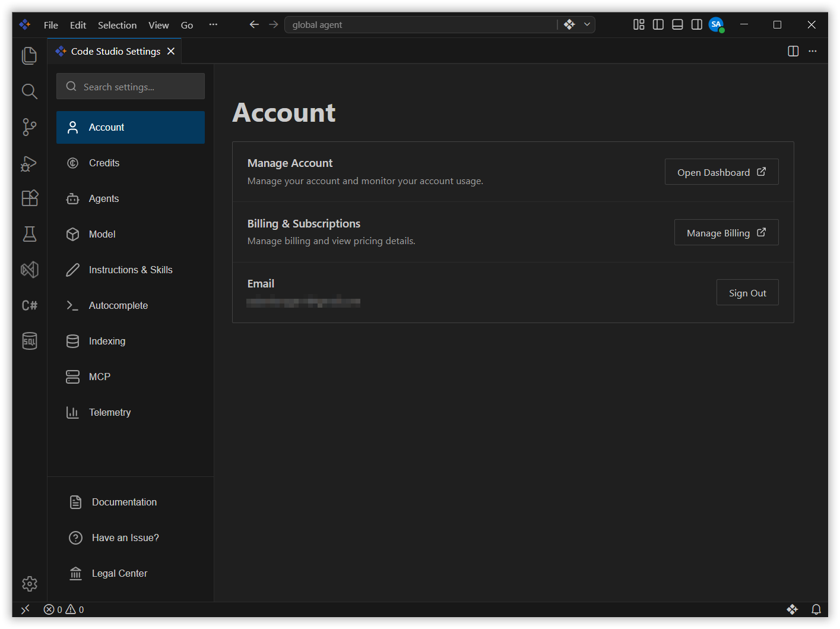Open editor More Actions ellipsis
Viewport: 840px width, 629px height.
(813, 51)
